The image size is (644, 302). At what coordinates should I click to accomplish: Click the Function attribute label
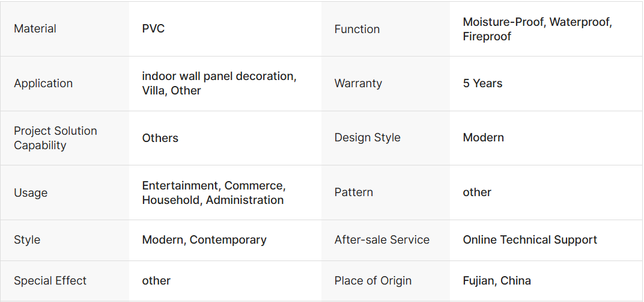(357, 29)
